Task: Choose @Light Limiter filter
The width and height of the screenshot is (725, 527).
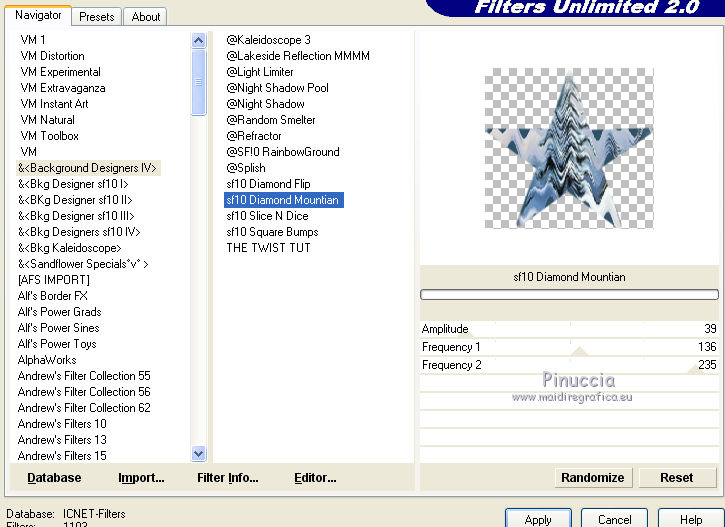Action: [259, 72]
